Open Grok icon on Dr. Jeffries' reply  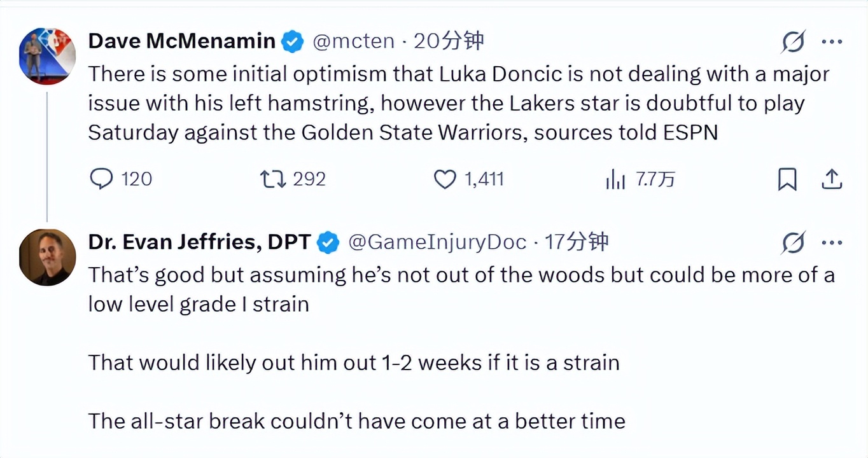(x=794, y=242)
